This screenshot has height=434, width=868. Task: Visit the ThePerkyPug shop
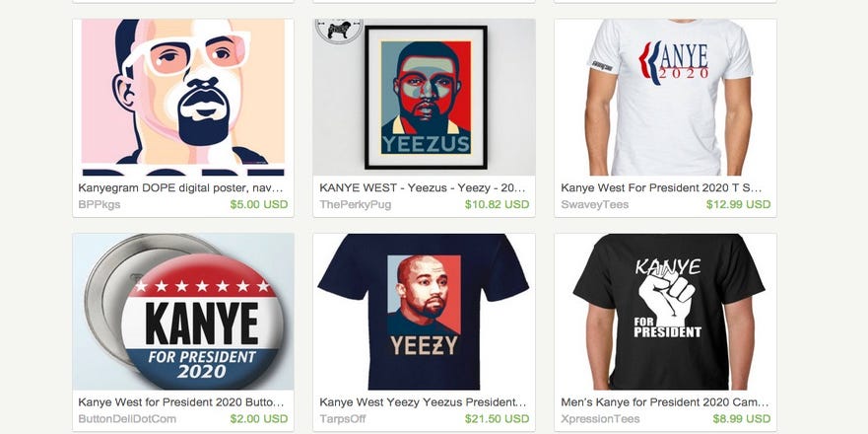tap(356, 204)
